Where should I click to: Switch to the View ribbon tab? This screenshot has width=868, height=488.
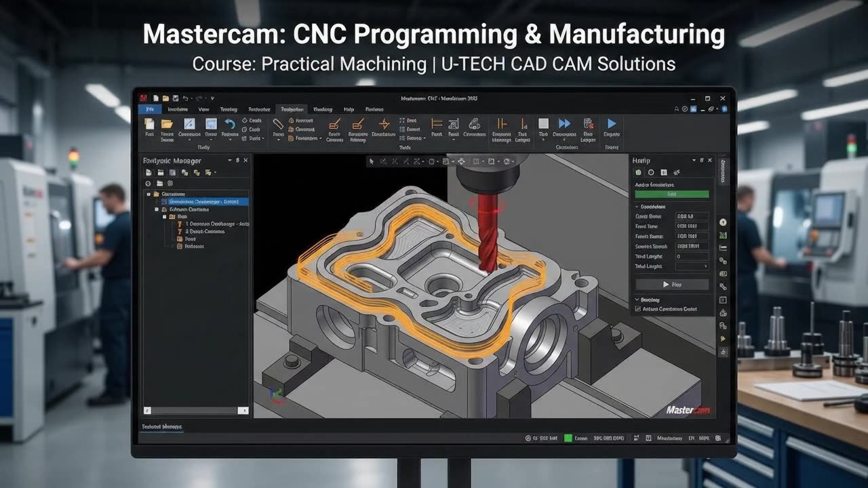[x=203, y=109]
